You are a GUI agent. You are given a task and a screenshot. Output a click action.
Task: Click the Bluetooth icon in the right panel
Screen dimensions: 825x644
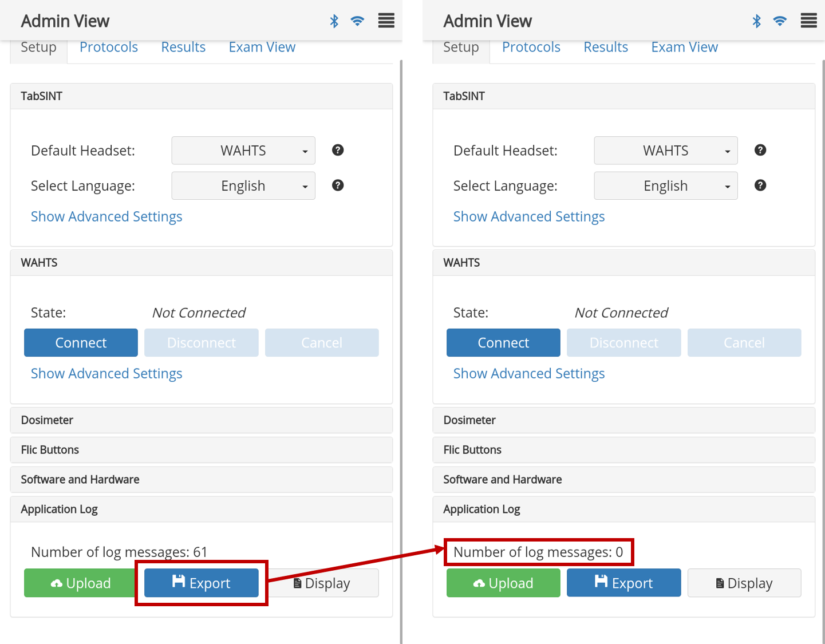pyautogui.click(x=757, y=21)
